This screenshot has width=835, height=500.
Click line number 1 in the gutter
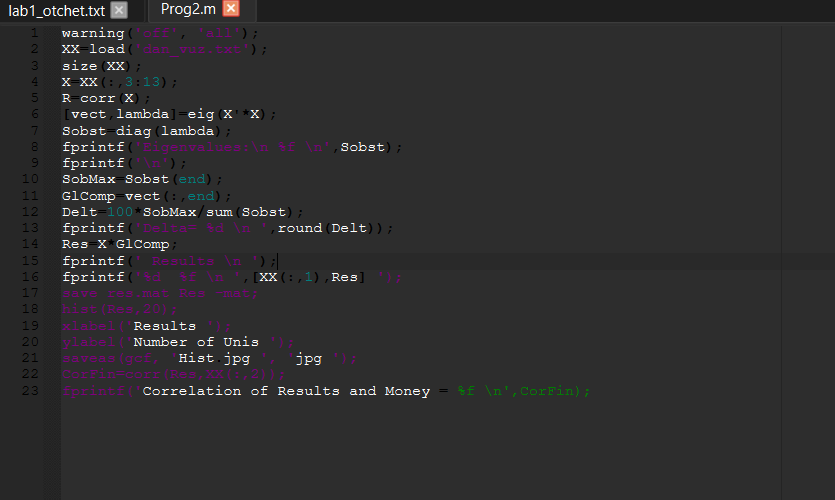(34, 33)
